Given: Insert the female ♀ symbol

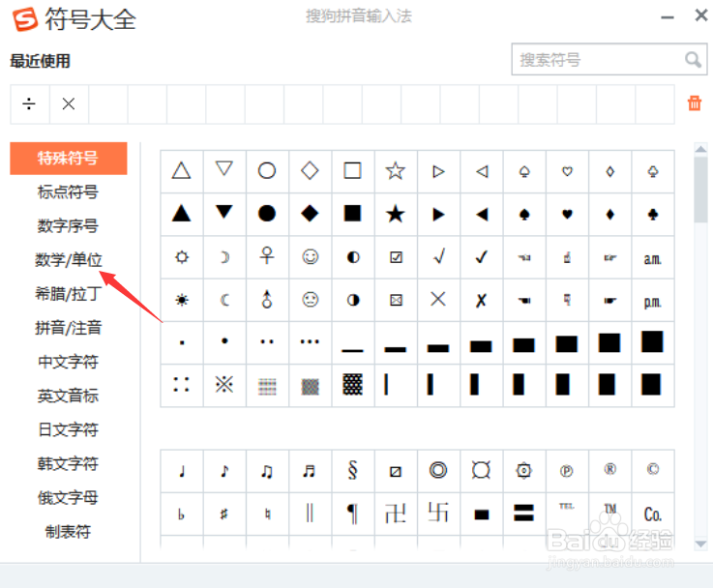Looking at the screenshot, I should click(x=267, y=257).
